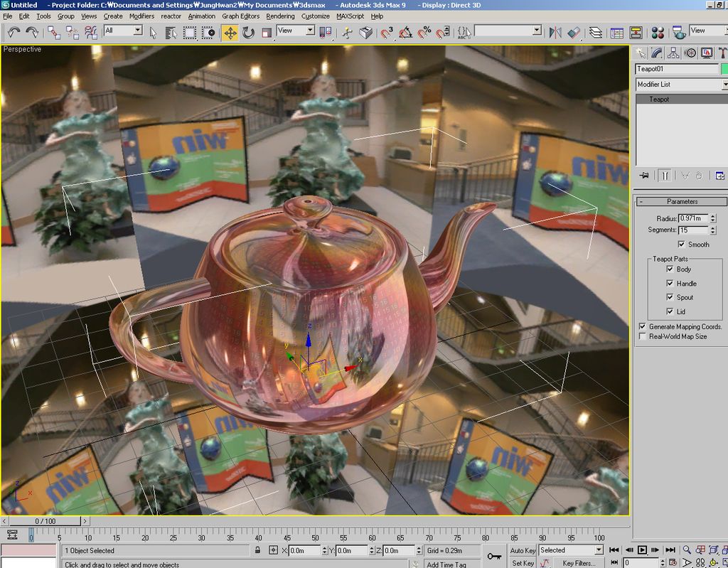728x568 pixels.
Task: Open the render View type dropdown
Action: tap(709, 31)
